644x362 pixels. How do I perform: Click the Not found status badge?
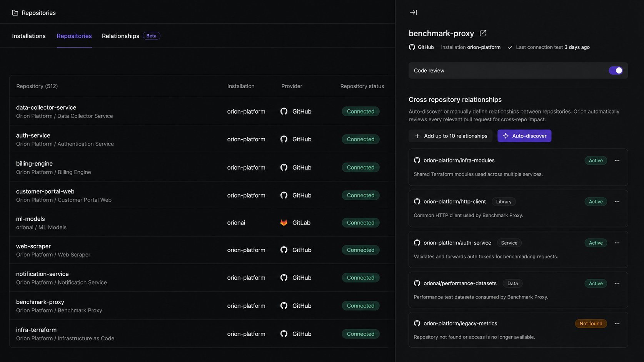[591, 323]
